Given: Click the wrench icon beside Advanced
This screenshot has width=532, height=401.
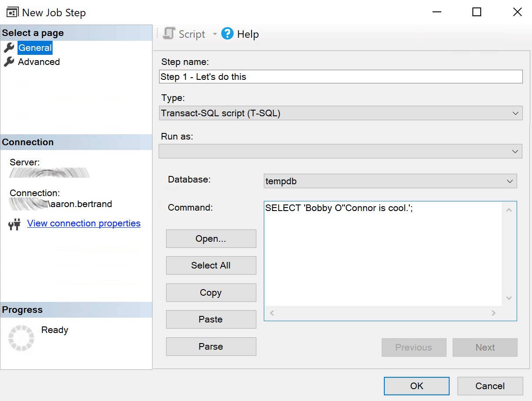Looking at the screenshot, I should point(9,62).
